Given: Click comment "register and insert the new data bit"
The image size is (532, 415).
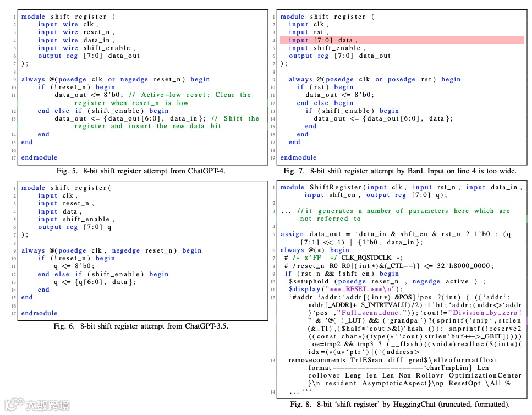Looking at the screenshot, I should [x=147, y=126].
